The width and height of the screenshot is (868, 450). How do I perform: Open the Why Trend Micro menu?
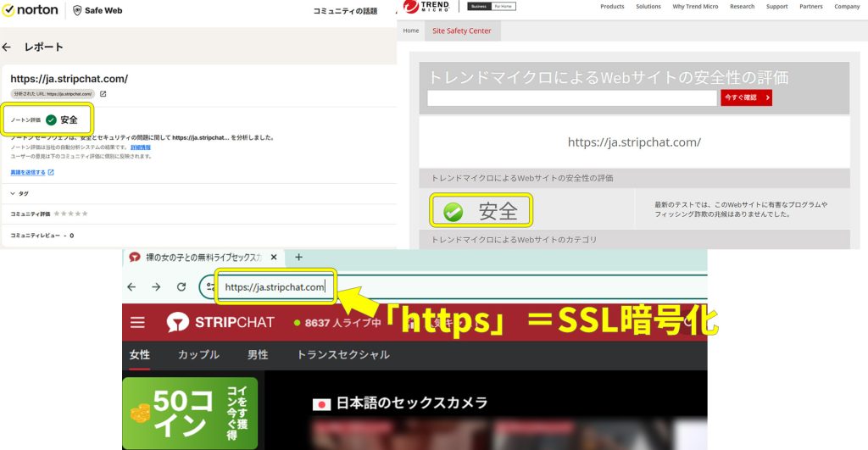pos(695,7)
